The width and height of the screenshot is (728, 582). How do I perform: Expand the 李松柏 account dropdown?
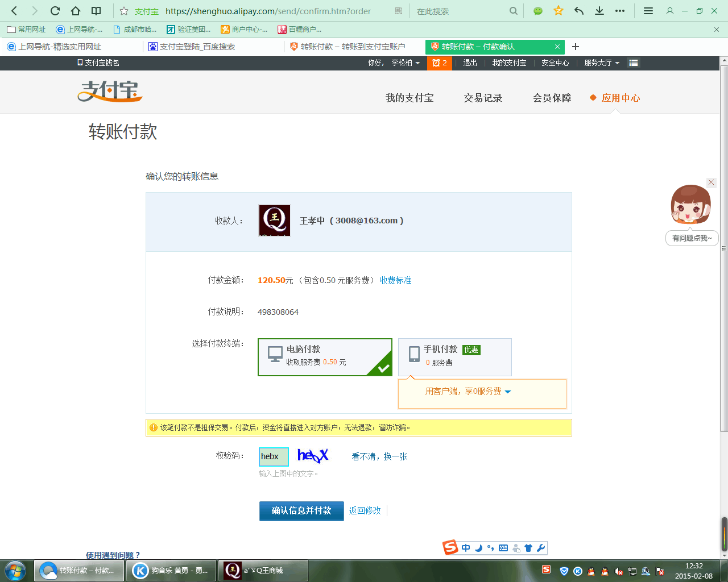coord(406,63)
